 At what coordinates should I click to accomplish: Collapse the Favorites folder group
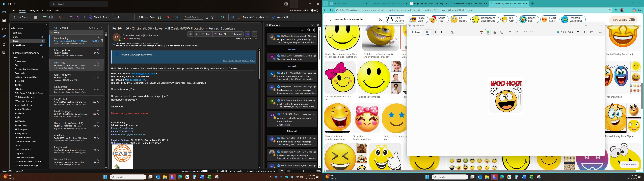[x=12, y=28]
